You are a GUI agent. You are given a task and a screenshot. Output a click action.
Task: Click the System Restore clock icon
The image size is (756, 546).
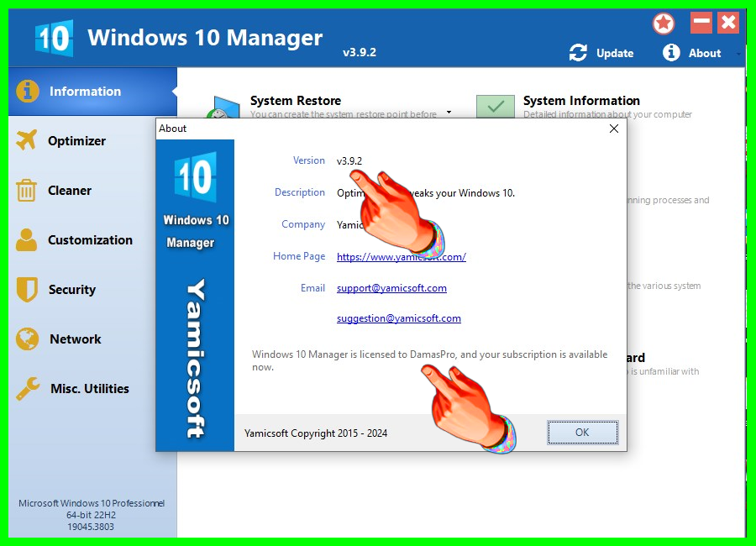(223, 107)
